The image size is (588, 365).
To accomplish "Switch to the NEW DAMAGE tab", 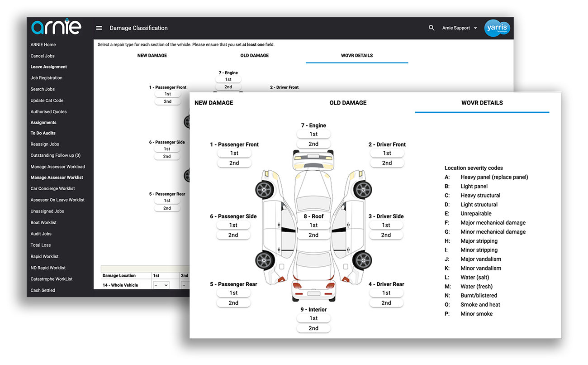I will click(x=213, y=103).
